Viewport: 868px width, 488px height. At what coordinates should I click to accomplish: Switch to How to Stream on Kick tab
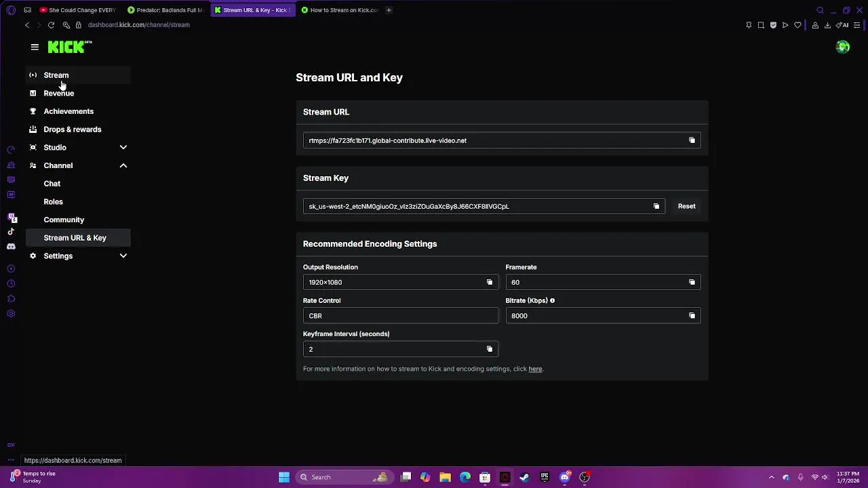339,10
